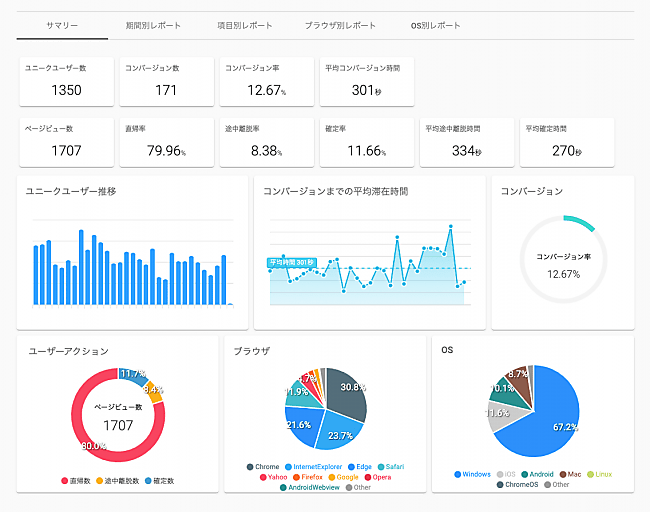Click the Firefox legend marker
This screenshot has height=512, width=650.
(295, 477)
